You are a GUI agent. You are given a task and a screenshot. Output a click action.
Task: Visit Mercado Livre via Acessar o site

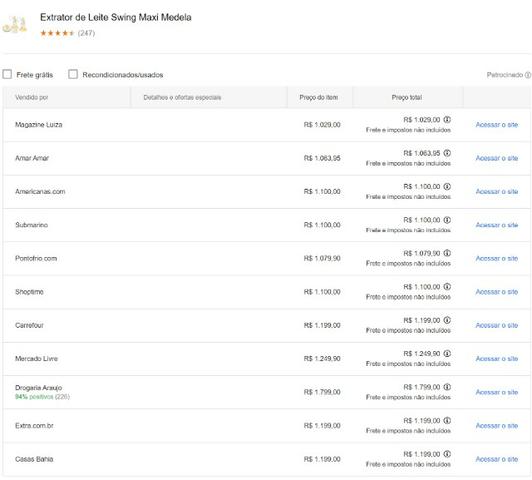(497, 359)
